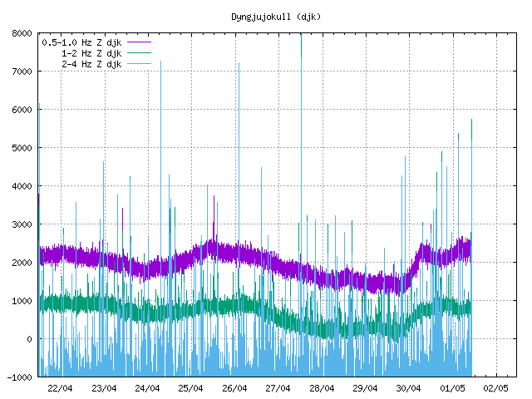Click the 1000 y-axis label
This screenshot has width=532, height=399.
22,301
